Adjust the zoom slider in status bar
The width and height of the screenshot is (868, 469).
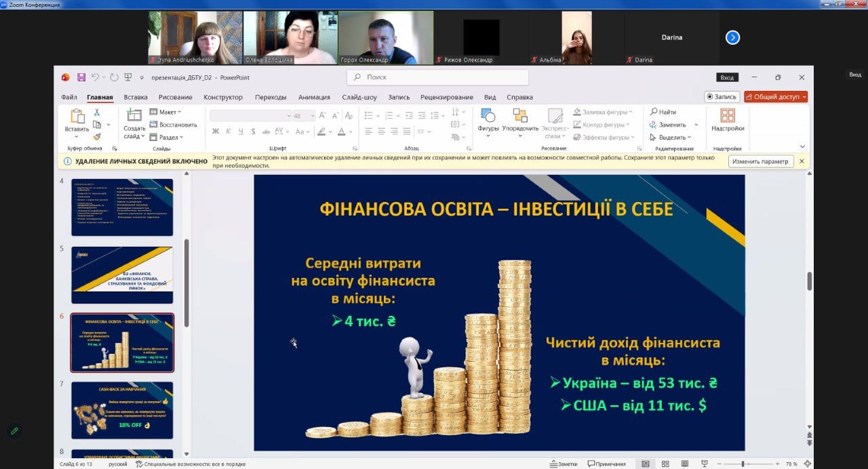[x=743, y=464]
